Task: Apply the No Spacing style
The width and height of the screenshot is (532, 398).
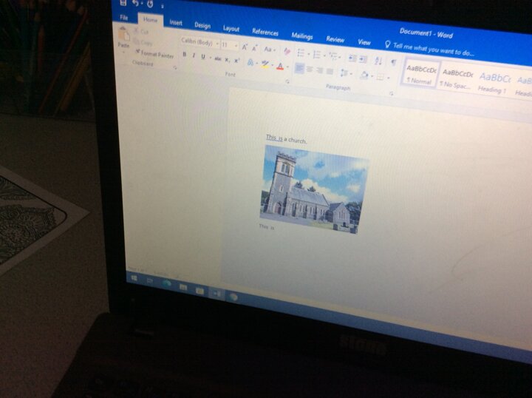Action: (456, 78)
